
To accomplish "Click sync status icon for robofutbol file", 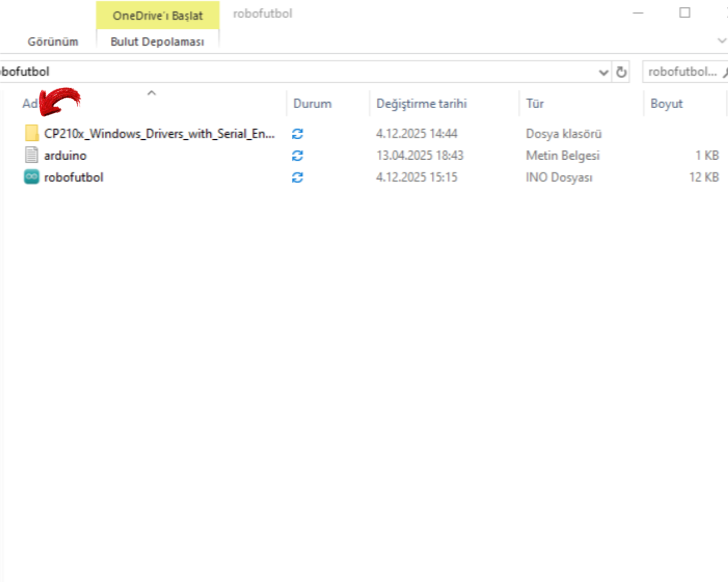I will [x=297, y=177].
